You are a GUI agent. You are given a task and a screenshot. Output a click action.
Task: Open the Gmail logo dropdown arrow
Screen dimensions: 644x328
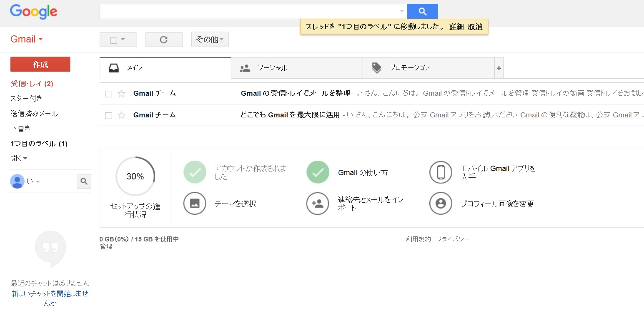click(x=40, y=39)
